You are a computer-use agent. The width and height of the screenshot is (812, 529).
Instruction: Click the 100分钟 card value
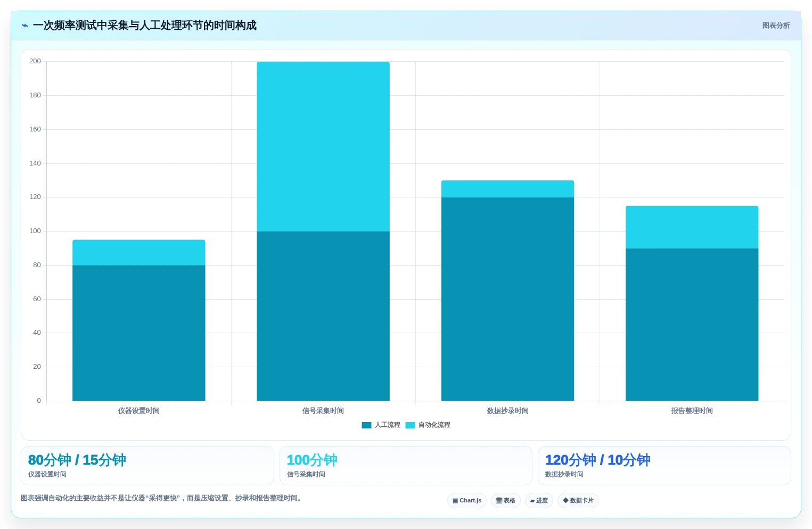[x=312, y=460]
